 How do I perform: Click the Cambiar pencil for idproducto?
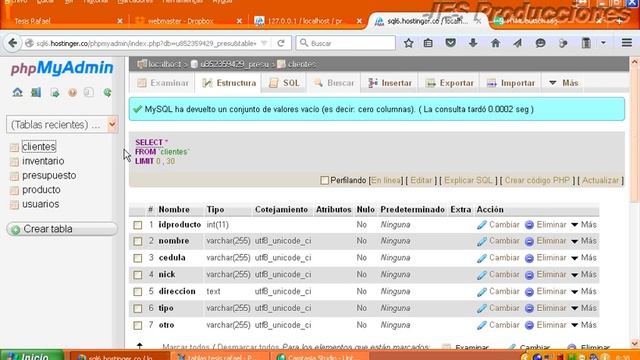point(482,225)
